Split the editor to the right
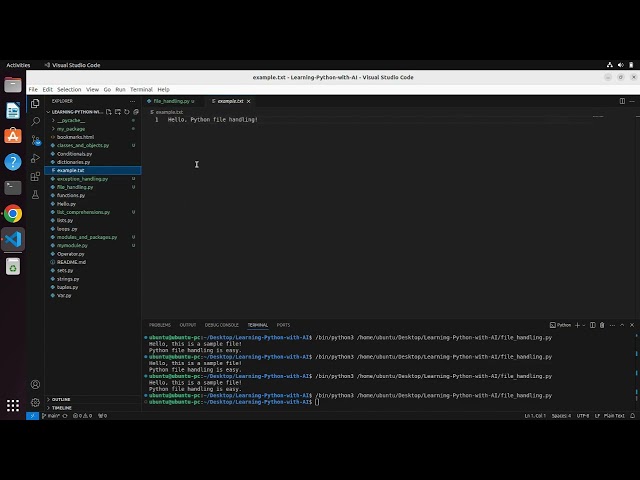This screenshot has width=640, height=480. click(622, 101)
